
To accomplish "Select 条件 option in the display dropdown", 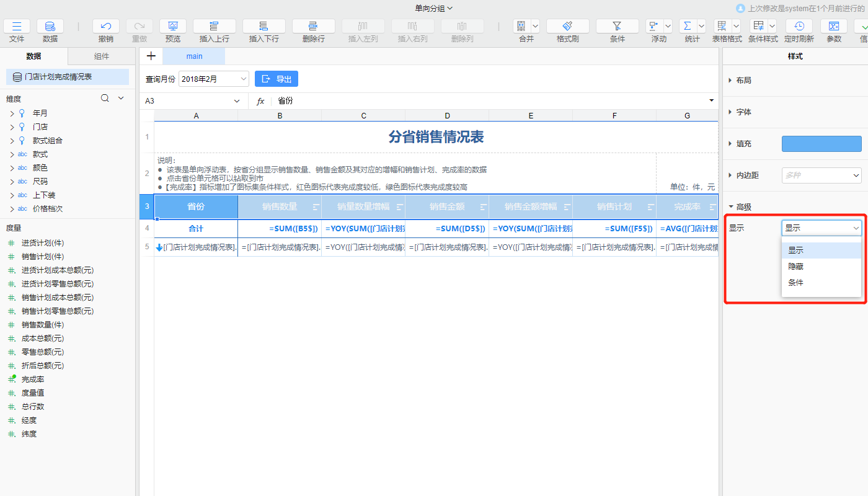I will pyautogui.click(x=795, y=283).
